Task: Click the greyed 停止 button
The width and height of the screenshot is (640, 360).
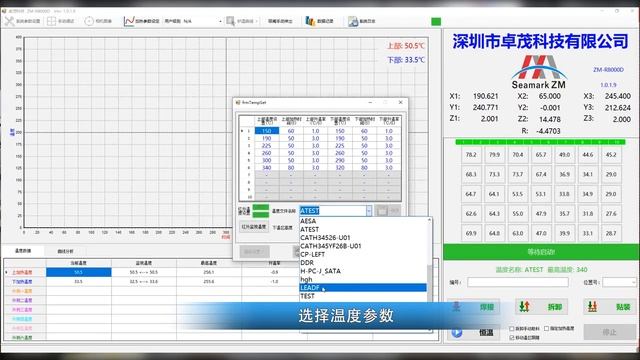Action: (x=610, y=332)
